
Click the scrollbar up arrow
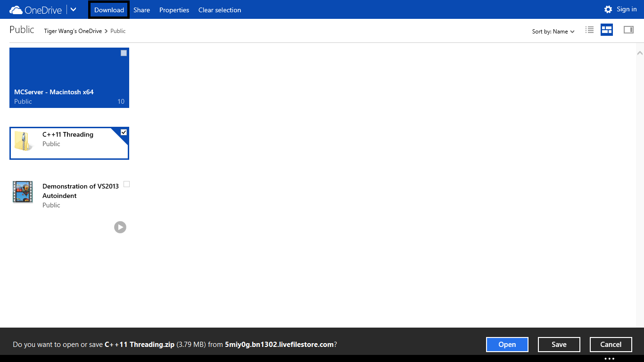tap(640, 52)
